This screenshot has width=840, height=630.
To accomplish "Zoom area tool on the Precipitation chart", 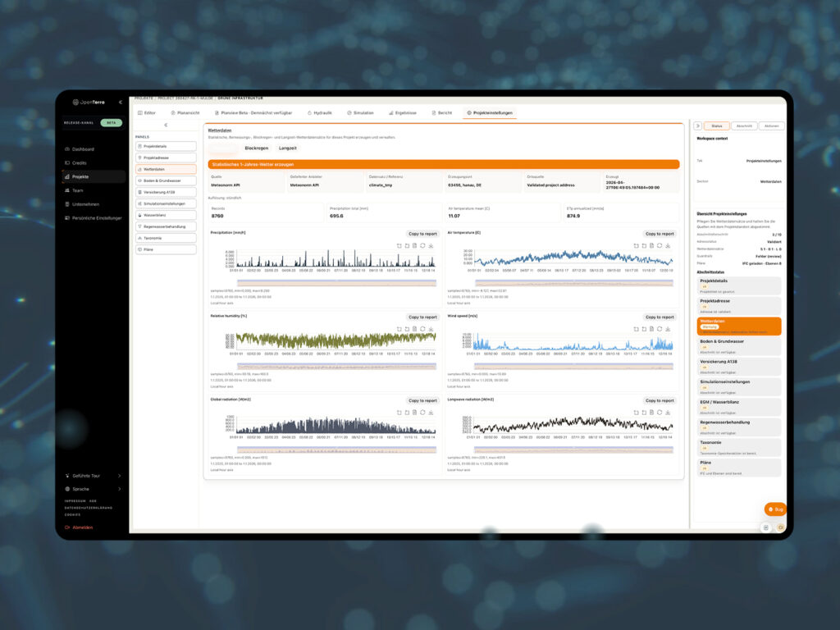I will (399, 246).
